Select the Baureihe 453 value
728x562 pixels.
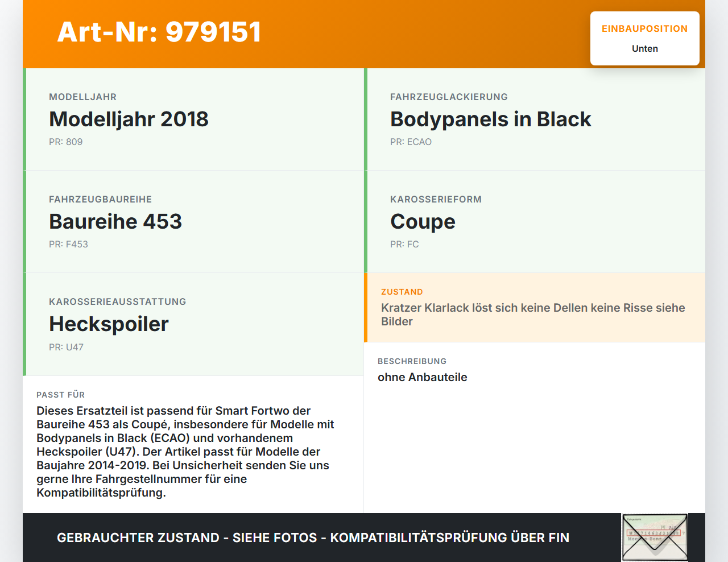(x=115, y=222)
